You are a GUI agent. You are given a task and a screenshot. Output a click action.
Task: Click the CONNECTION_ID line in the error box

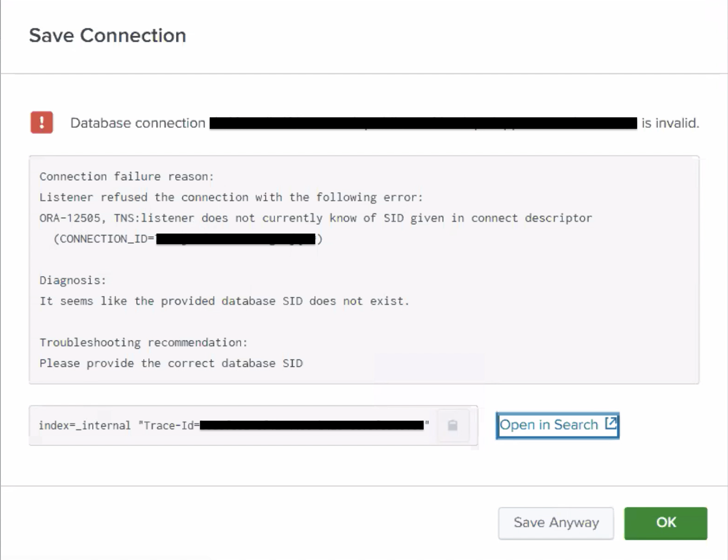(x=188, y=239)
